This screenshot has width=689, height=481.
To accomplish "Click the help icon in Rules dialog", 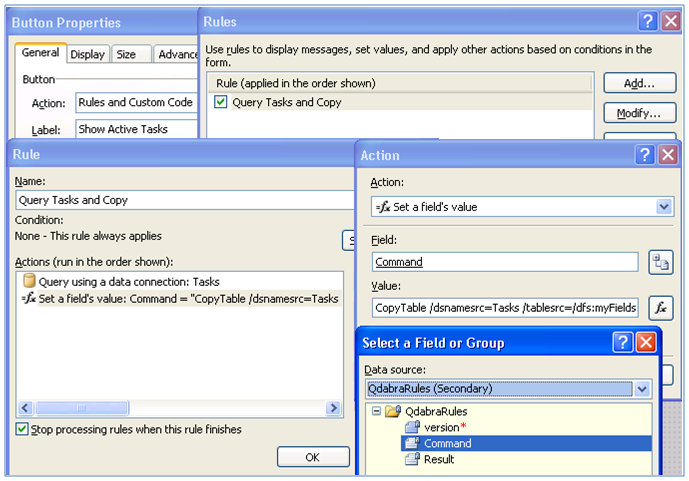I will pyautogui.click(x=648, y=21).
